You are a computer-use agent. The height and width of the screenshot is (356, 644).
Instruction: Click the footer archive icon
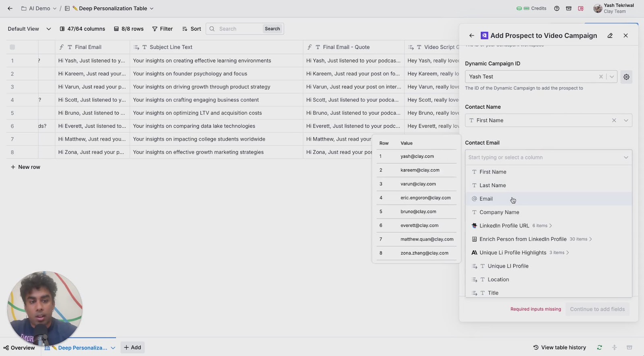point(630,348)
